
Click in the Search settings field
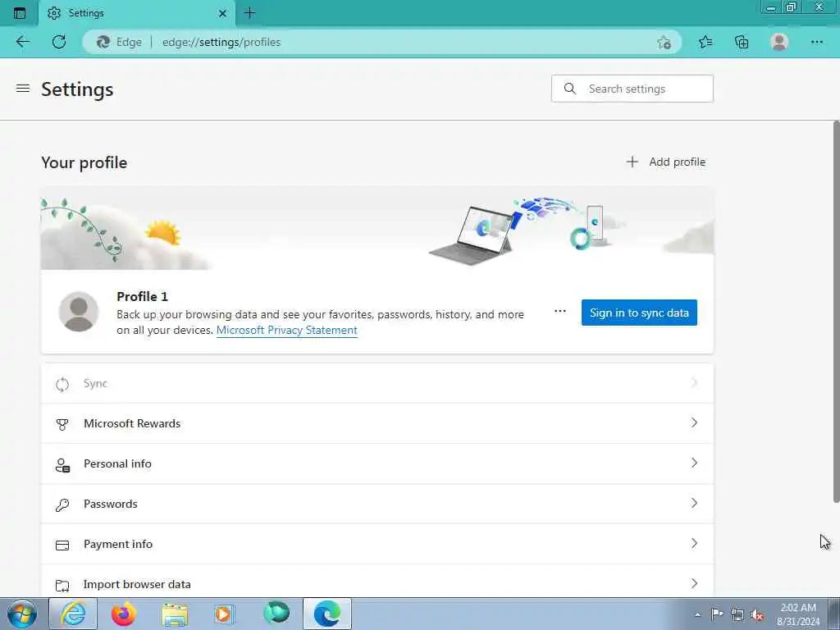point(632,89)
